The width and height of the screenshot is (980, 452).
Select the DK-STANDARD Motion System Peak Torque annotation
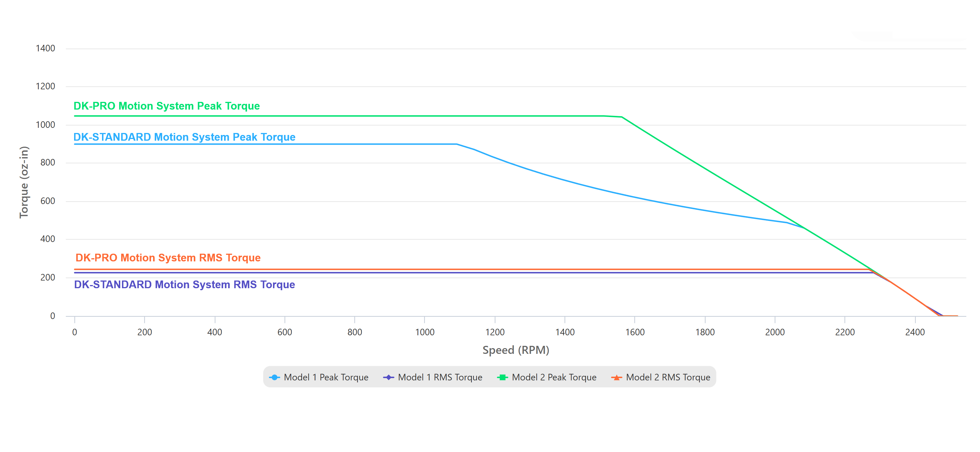(184, 137)
